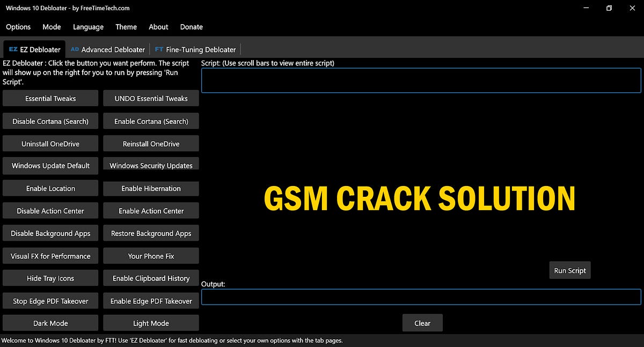Viewport: 644px width, 347px height.
Task: Click Uninstall OneDrive
Action: tap(50, 144)
